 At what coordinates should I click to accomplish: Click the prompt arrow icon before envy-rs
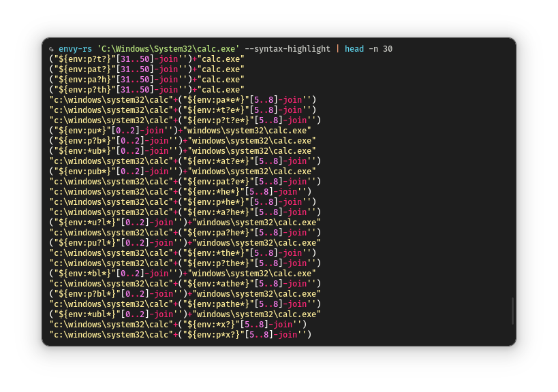[x=52, y=49]
